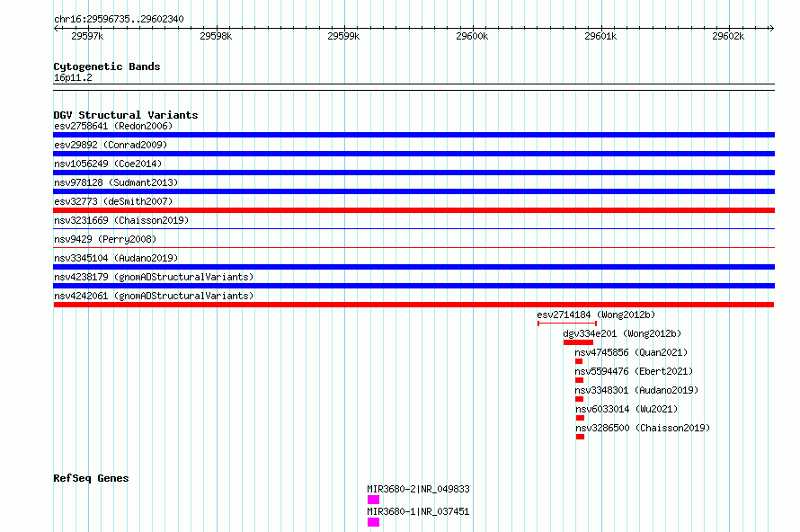
Task: Select nsv3345104 (Audano2019) label
Action: [116, 258]
